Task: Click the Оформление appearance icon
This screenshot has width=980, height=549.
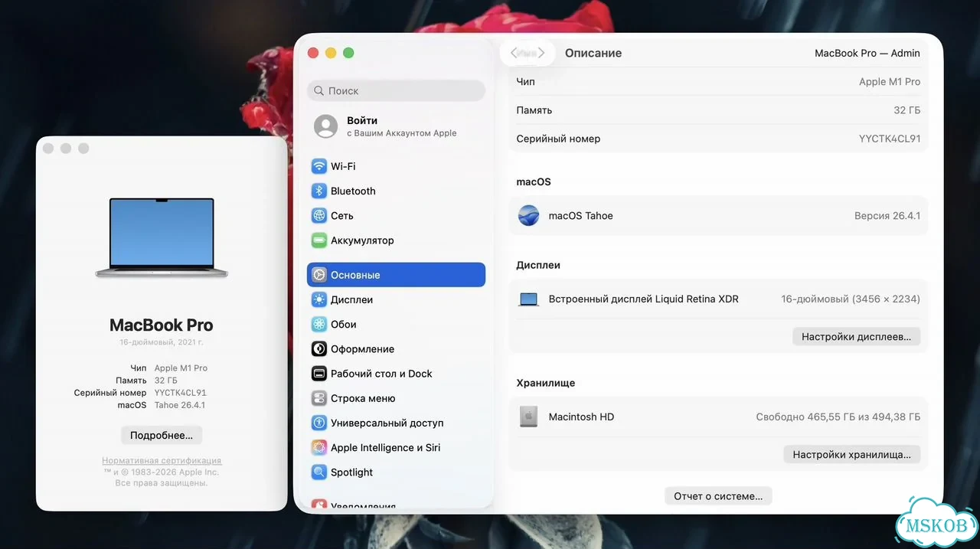Action: pyautogui.click(x=319, y=349)
